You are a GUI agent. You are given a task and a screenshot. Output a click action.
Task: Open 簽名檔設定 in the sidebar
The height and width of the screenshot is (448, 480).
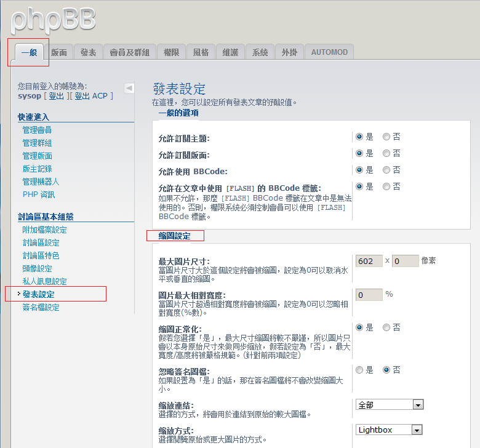pos(41,307)
